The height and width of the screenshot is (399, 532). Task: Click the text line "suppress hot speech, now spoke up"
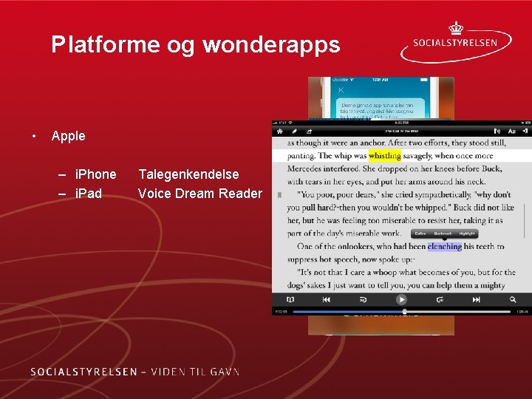click(x=352, y=259)
